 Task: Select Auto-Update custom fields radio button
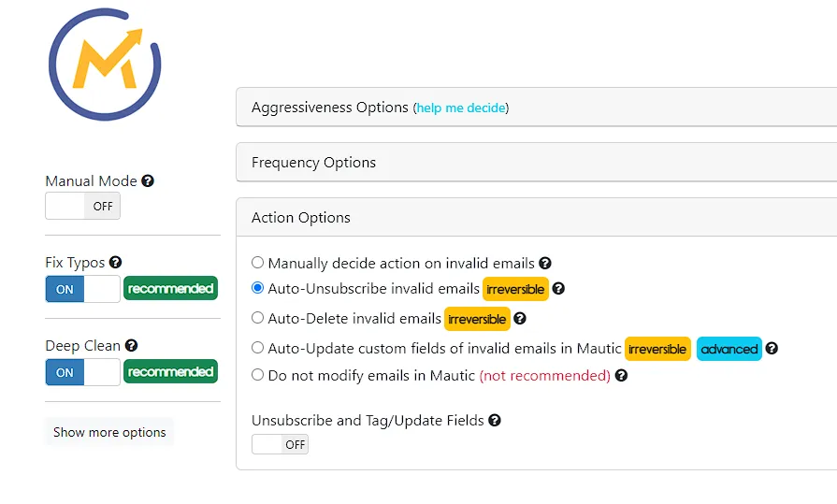(x=258, y=348)
